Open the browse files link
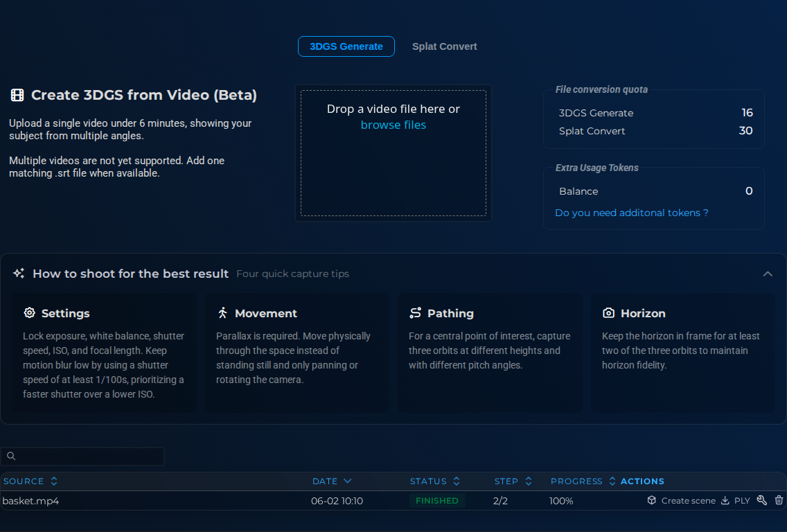Viewport: 787px width, 532px height. [x=393, y=125]
